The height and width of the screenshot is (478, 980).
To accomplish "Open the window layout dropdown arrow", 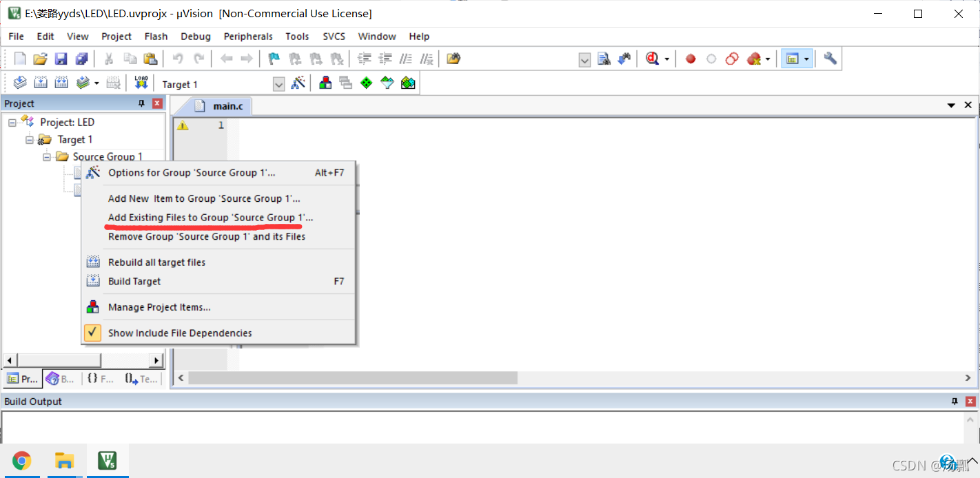I will point(806,59).
